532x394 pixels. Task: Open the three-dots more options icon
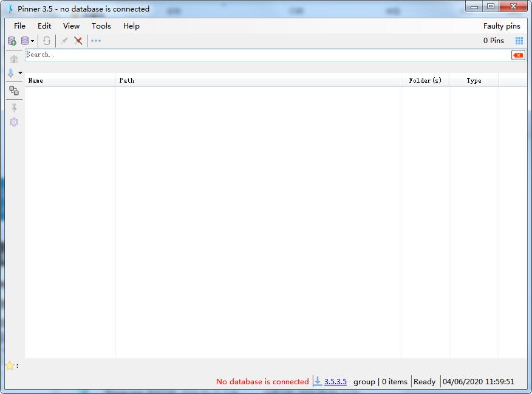[96, 41]
